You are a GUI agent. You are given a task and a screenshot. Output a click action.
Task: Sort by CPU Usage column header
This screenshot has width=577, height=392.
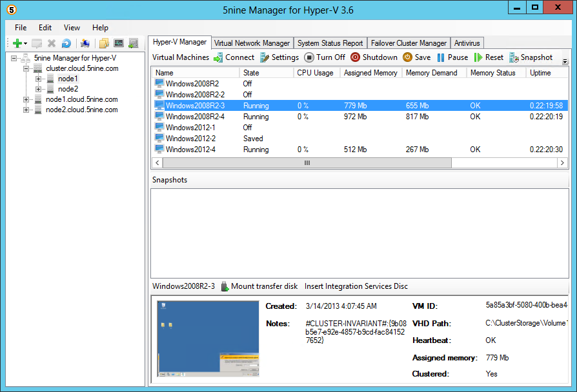pos(317,73)
